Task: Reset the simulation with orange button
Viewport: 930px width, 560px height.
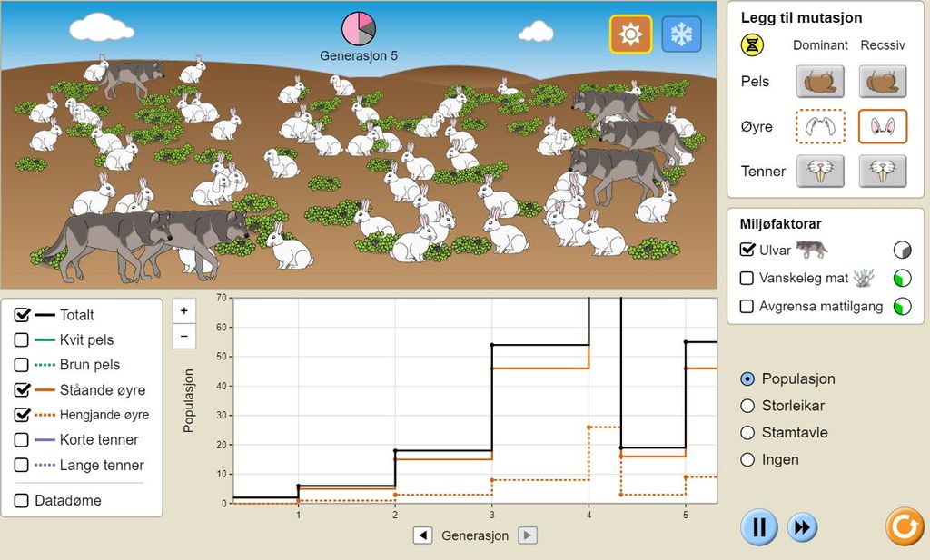Action: [904, 527]
